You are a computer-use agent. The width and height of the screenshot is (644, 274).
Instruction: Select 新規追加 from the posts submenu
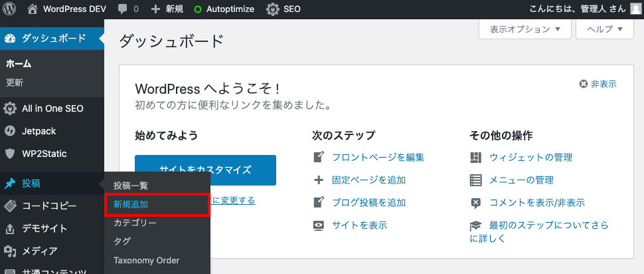[x=131, y=204]
